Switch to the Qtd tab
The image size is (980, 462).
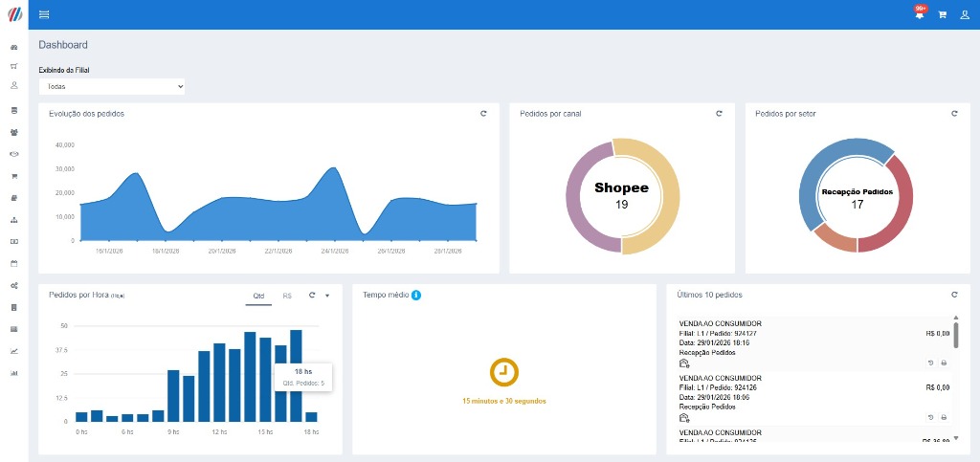pyautogui.click(x=258, y=297)
